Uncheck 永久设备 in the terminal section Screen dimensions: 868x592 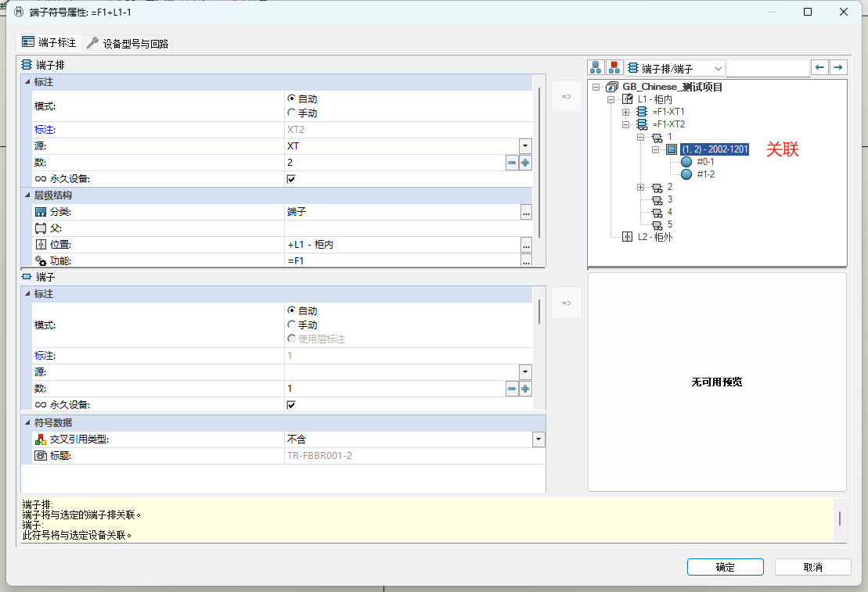(x=290, y=404)
